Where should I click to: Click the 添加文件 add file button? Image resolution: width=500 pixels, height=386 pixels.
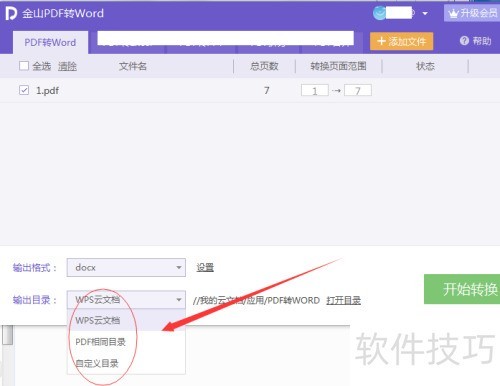point(401,41)
